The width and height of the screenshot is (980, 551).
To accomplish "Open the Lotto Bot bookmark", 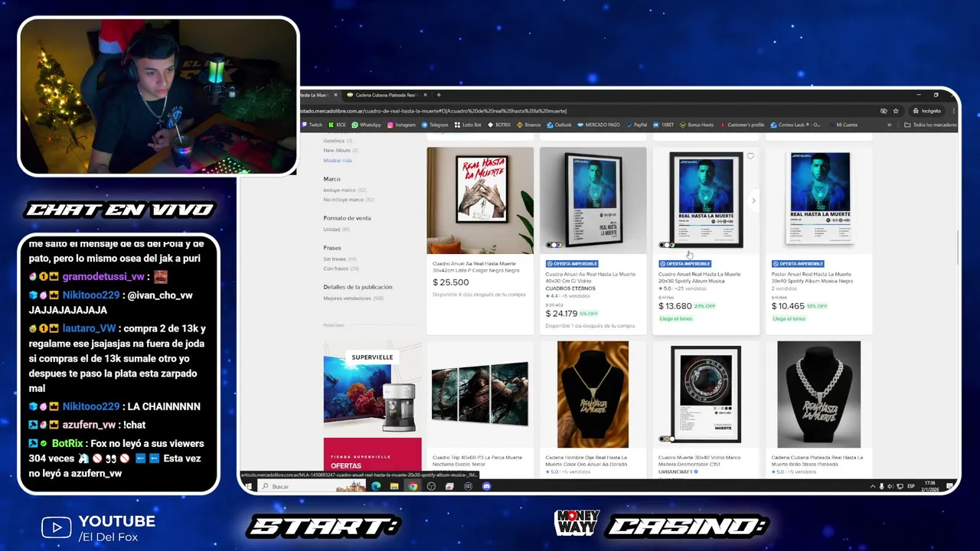I will point(468,125).
